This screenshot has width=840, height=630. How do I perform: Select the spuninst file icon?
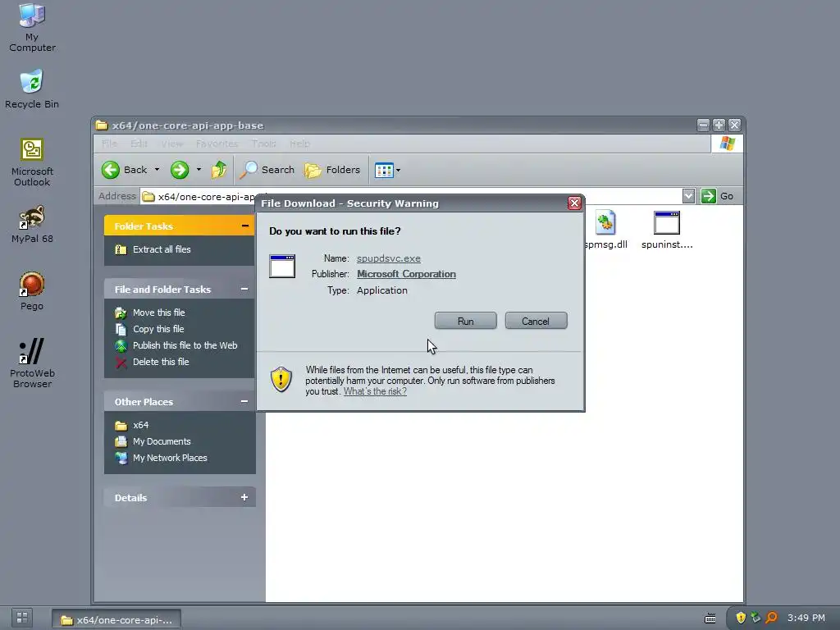click(x=667, y=231)
